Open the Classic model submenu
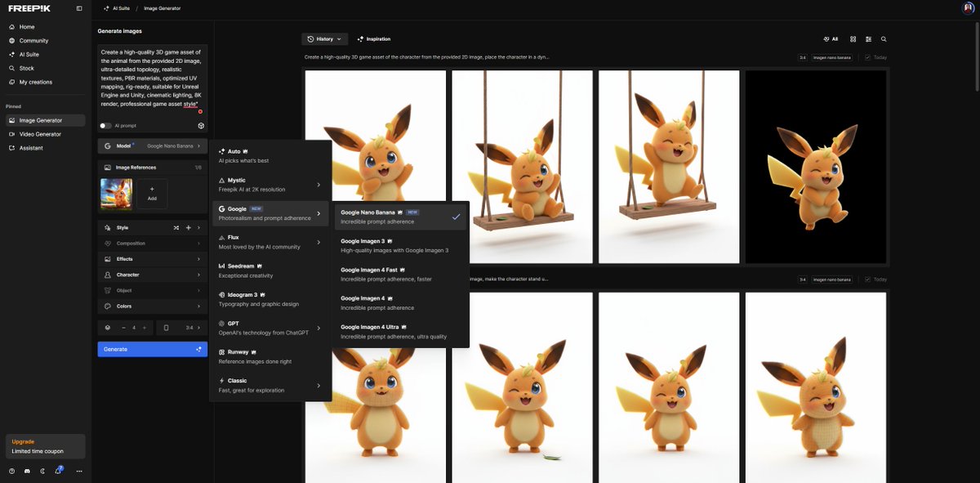 [270, 385]
